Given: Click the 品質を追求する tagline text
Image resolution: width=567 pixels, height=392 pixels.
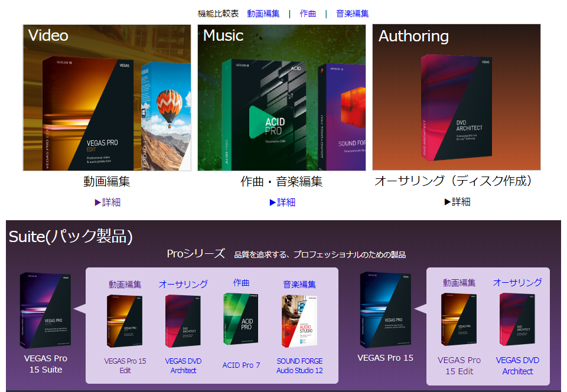Looking at the screenshot, I should [320, 254].
